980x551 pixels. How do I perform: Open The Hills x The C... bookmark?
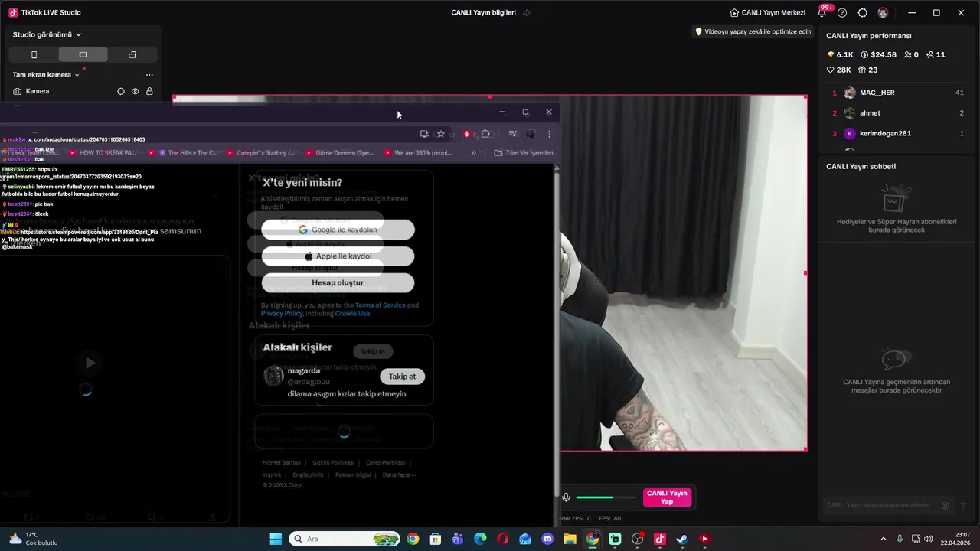coord(188,153)
